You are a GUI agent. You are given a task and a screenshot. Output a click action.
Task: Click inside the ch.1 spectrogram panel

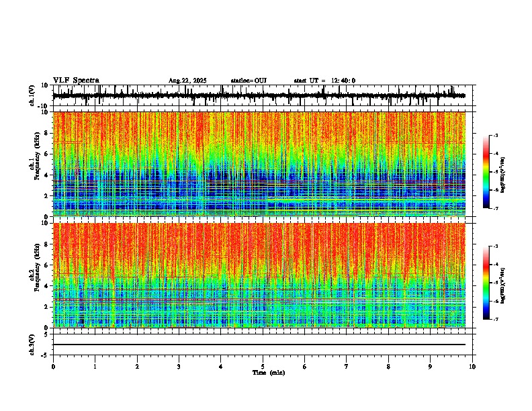(259, 164)
